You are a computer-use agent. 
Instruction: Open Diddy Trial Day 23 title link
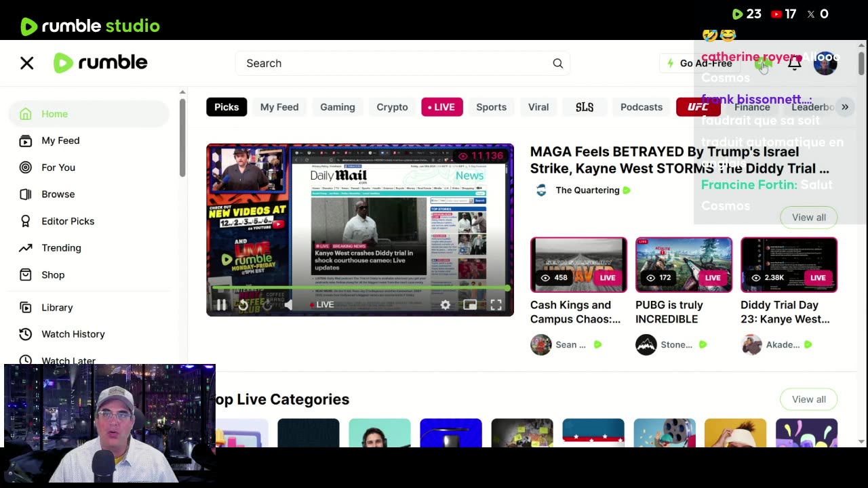785,312
